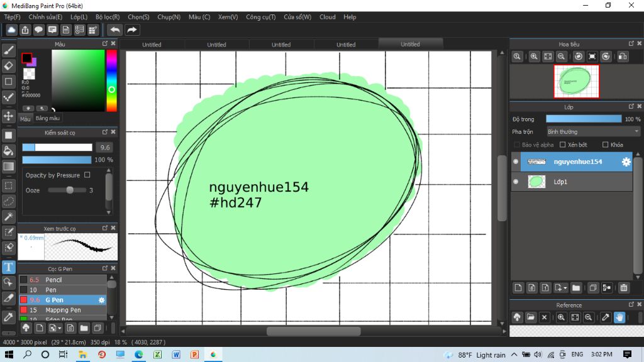Open Word from taskbar
The width and height of the screenshot is (644, 362).
[176, 354]
